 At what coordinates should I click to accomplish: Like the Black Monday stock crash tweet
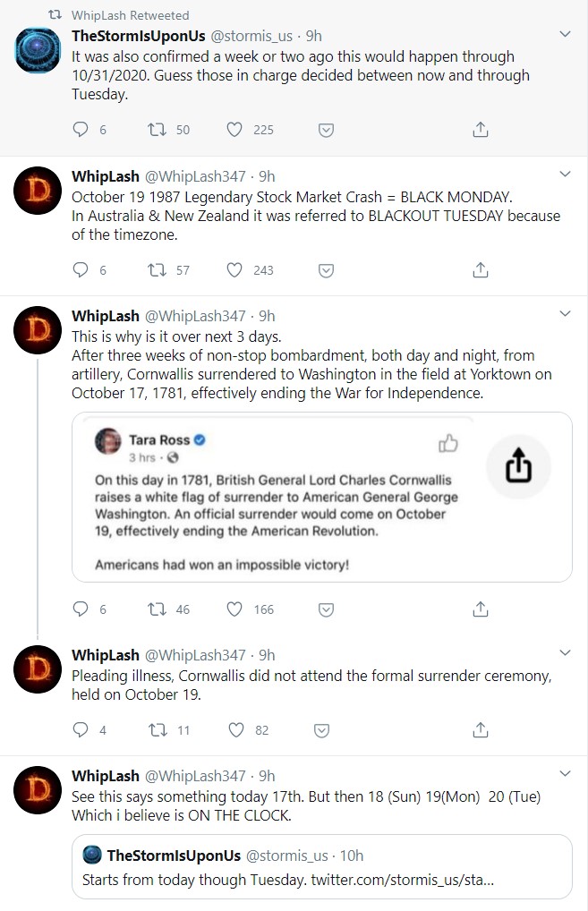pyautogui.click(x=234, y=269)
